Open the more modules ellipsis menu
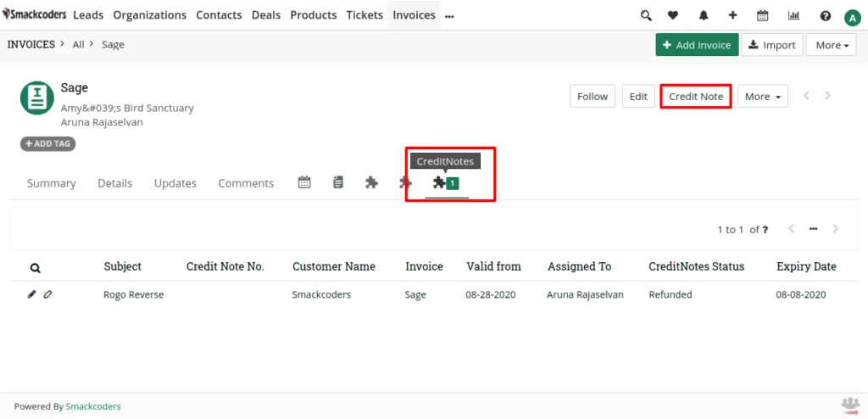Viewport: 868px width, 419px height. (x=449, y=17)
